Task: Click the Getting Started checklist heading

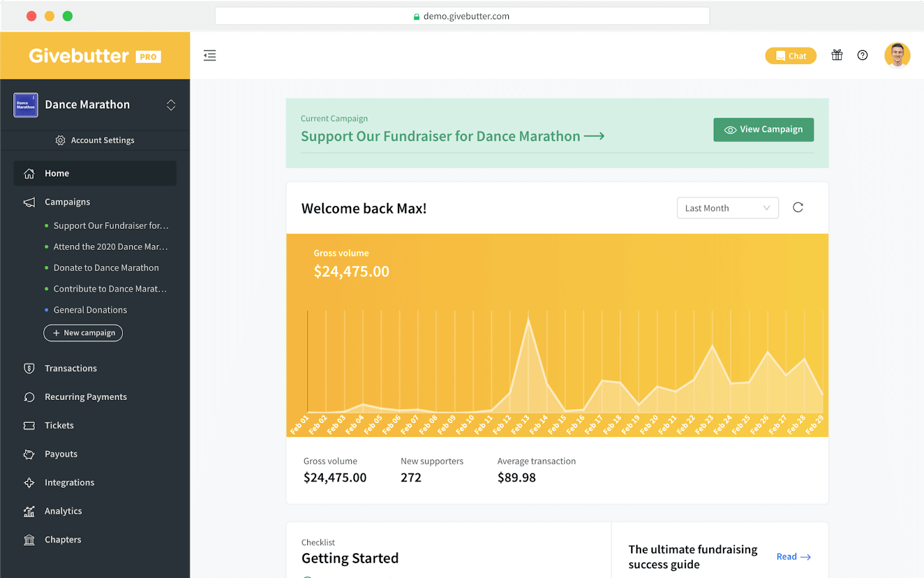Action: (350, 558)
